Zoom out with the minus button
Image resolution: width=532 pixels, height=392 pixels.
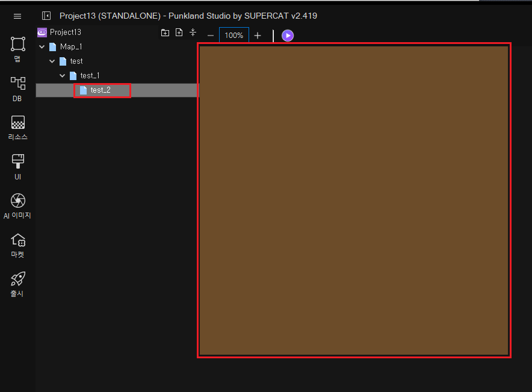coord(210,36)
